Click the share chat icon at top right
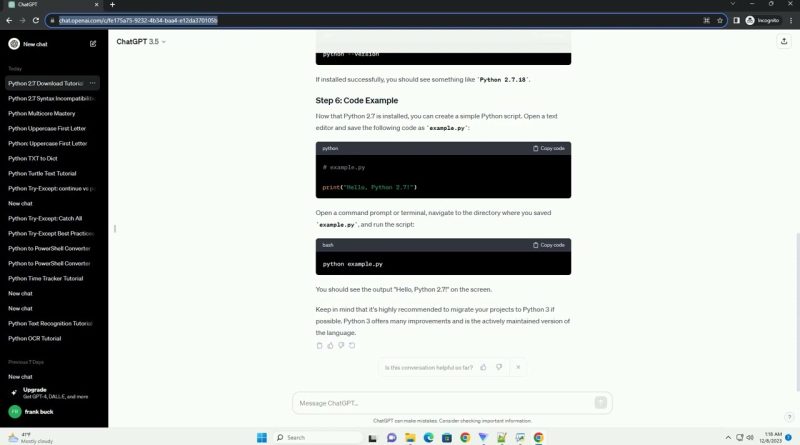This screenshot has height=445, width=800. (784, 41)
